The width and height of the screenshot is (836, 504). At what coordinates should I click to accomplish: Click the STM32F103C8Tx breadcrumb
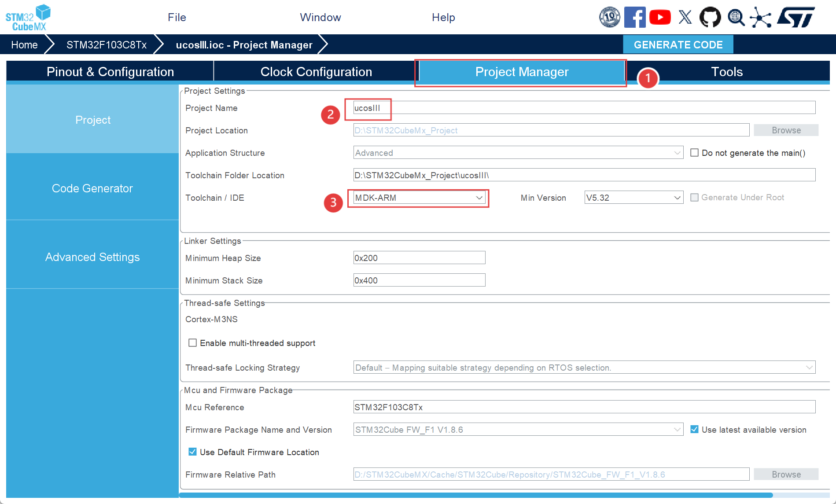(107, 45)
